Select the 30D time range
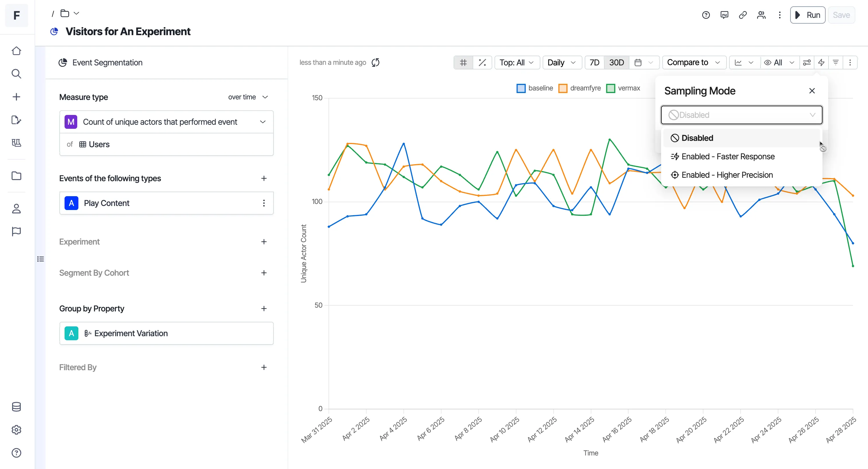 point(616,63)
